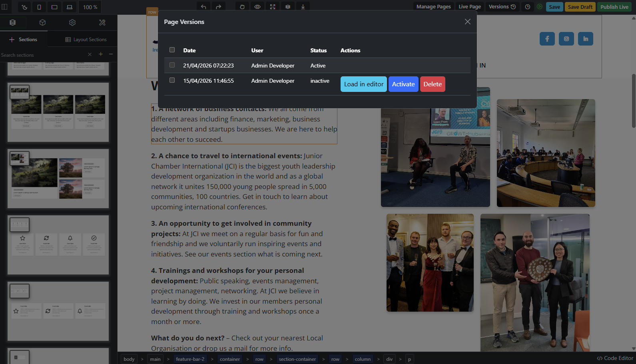This screenshot has width=636, height=364.
Task: Select the laptop device preview
Action: point(70,7)
